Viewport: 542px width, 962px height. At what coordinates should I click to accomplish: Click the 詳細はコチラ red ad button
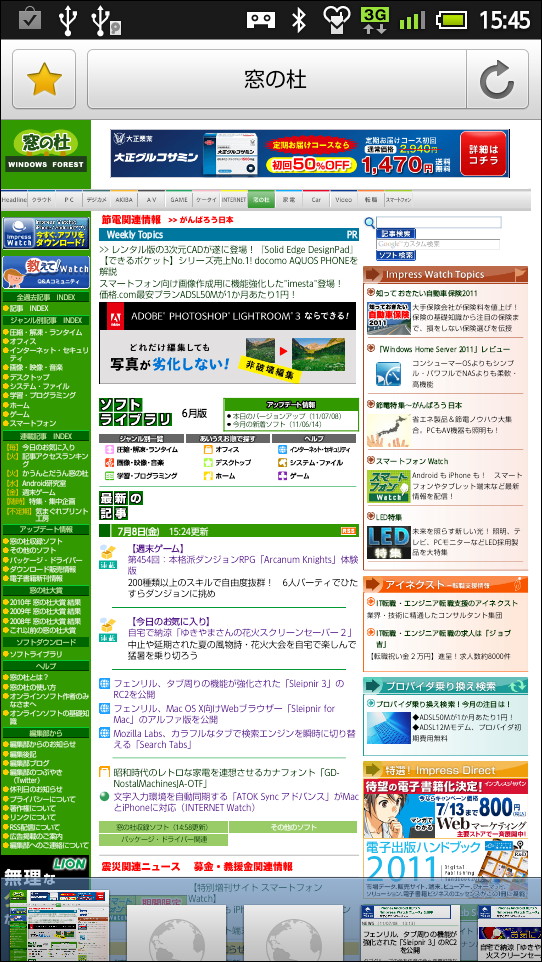click(x=484, y=153)
